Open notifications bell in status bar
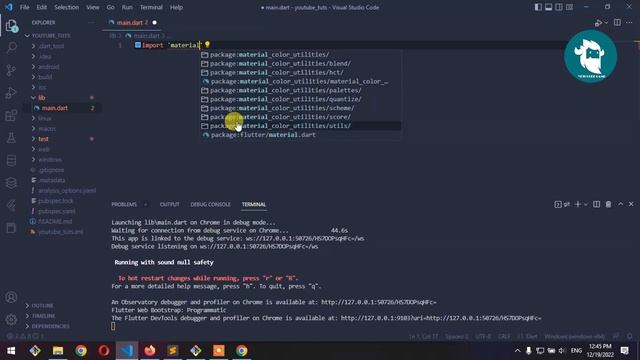 pos(630,337)
